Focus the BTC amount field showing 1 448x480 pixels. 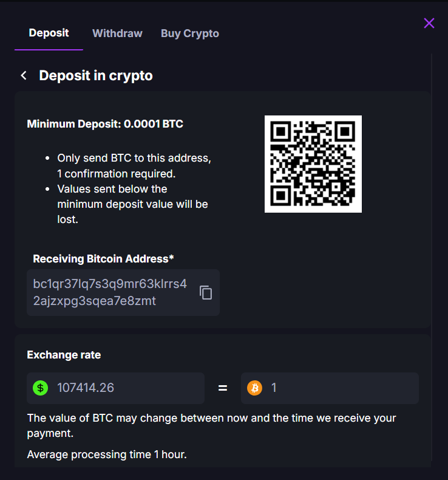click(340, 388)
